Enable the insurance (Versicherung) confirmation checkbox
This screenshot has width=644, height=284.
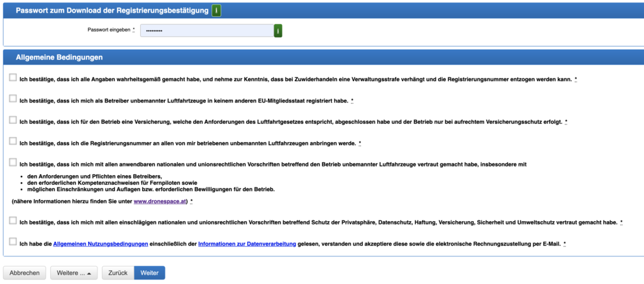click(13, 120)
